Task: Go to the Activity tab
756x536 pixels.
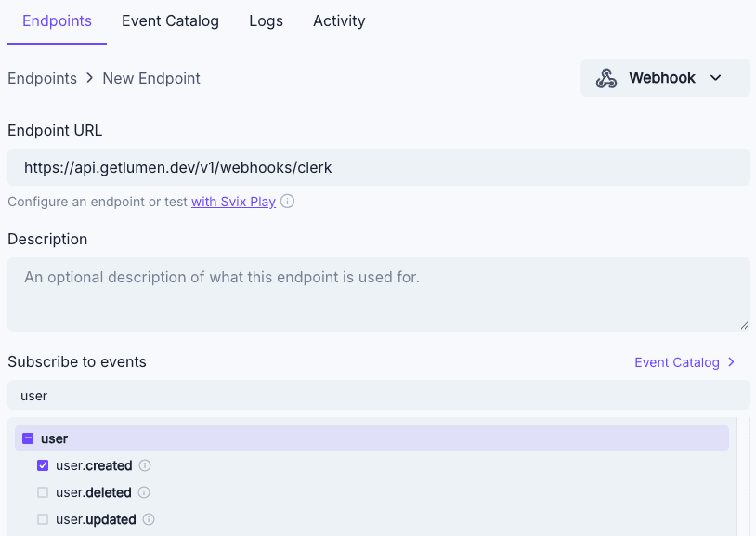Action: 338,20
